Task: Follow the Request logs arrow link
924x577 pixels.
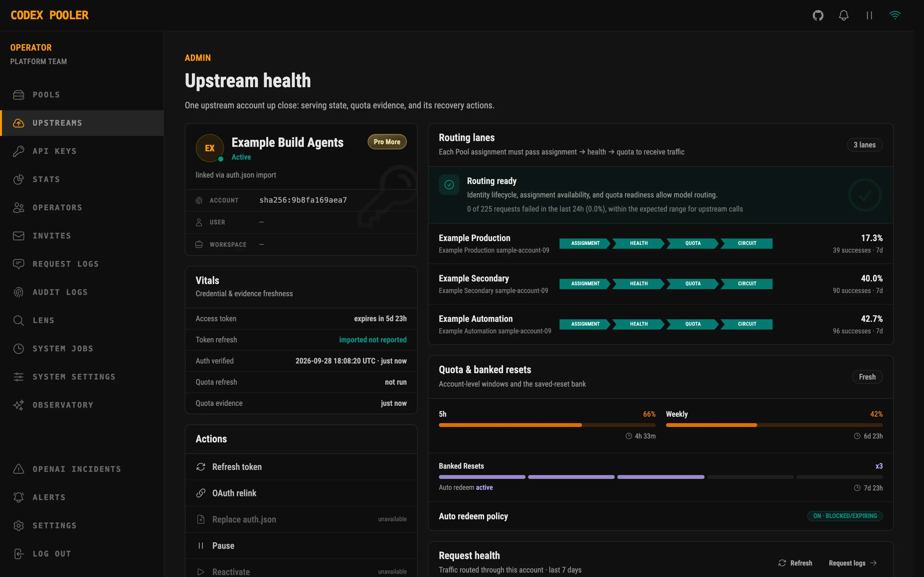Action: 852,563
